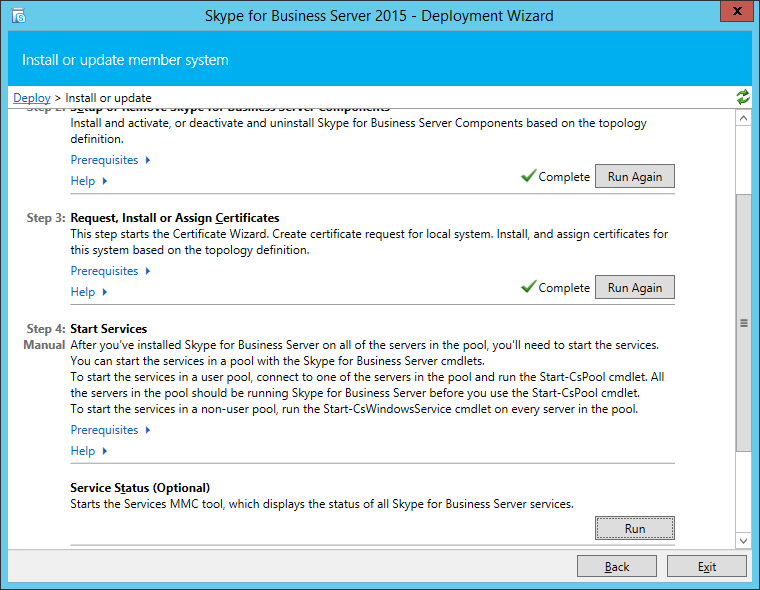
Task: Run Again for Step 3 Certificates
Action: (x=634, y=287)
